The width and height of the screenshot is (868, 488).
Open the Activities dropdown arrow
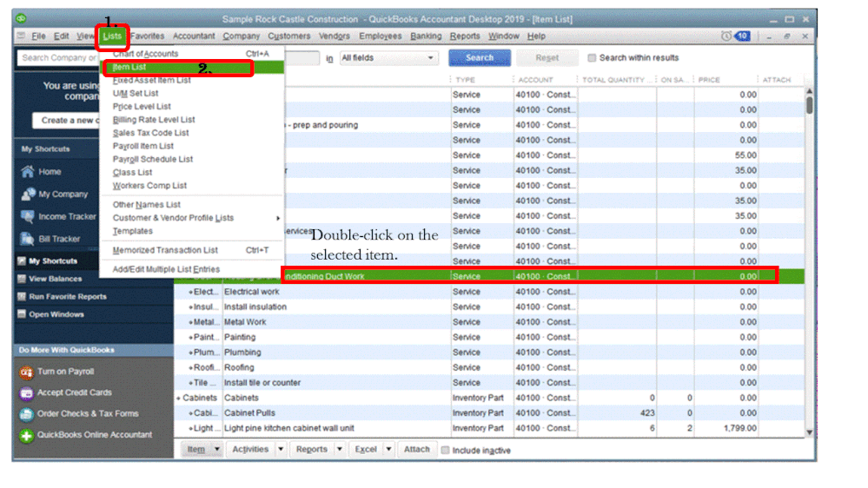(281, 449)
